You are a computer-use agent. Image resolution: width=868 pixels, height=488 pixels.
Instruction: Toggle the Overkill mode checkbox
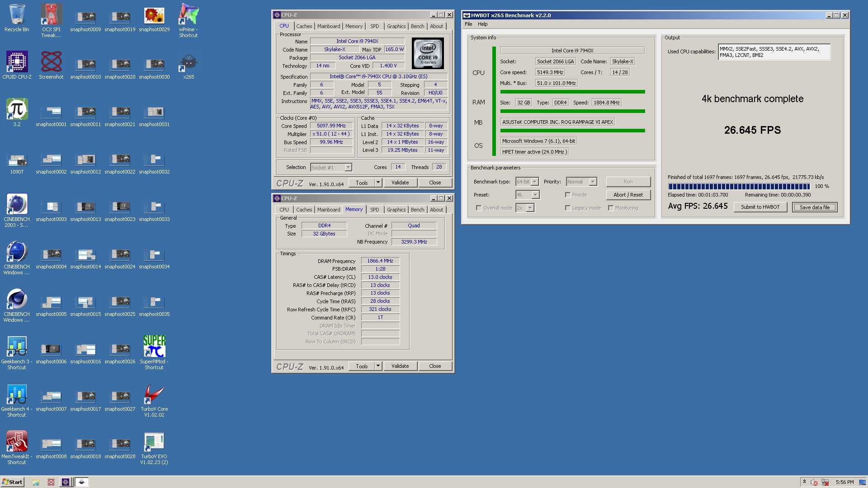(x=479, y=208)
